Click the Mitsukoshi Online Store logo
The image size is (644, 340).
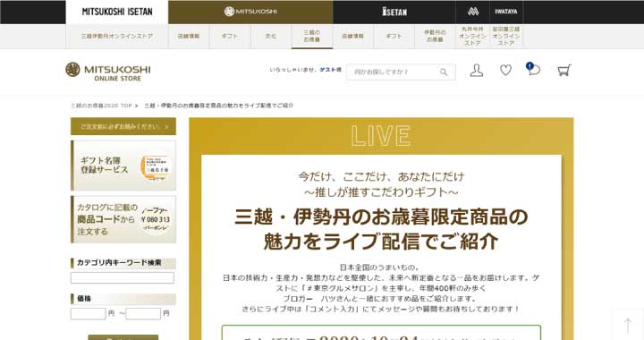tap(108, 72)
